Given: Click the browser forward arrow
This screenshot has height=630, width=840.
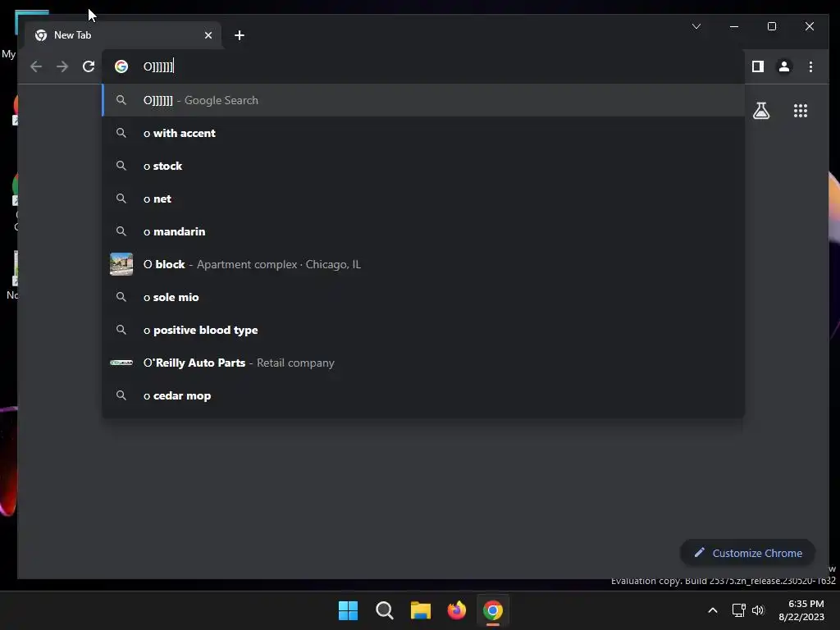Looking at the screenshot, I should click(62, 66).
